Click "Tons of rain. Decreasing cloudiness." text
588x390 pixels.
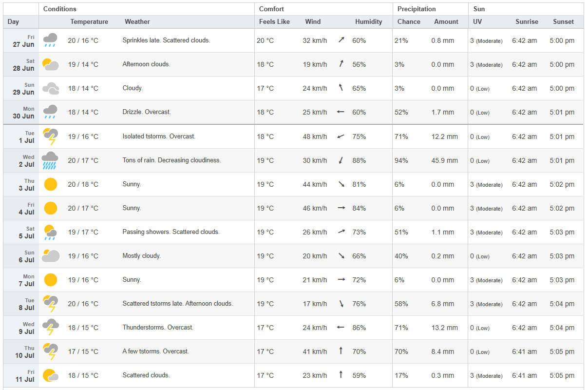point(171,160)
